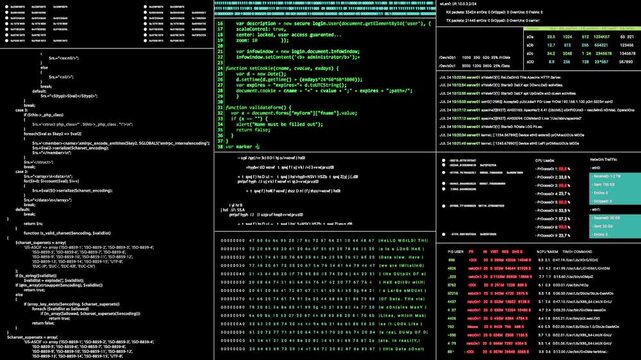Click 'var marker' on line 38
This screenshot has height=360, width=641.
tap(242, 146)
